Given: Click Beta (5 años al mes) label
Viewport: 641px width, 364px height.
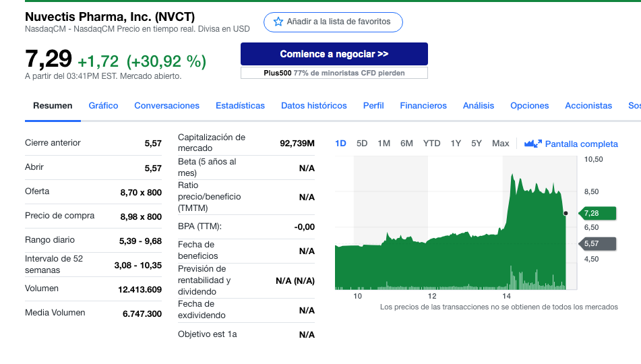Looking at the screenshot, I should (x=207, y=167).
